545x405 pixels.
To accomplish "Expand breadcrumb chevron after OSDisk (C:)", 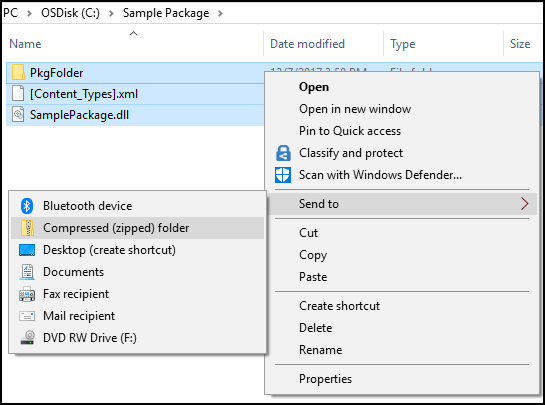I will [x=111, y=14].
